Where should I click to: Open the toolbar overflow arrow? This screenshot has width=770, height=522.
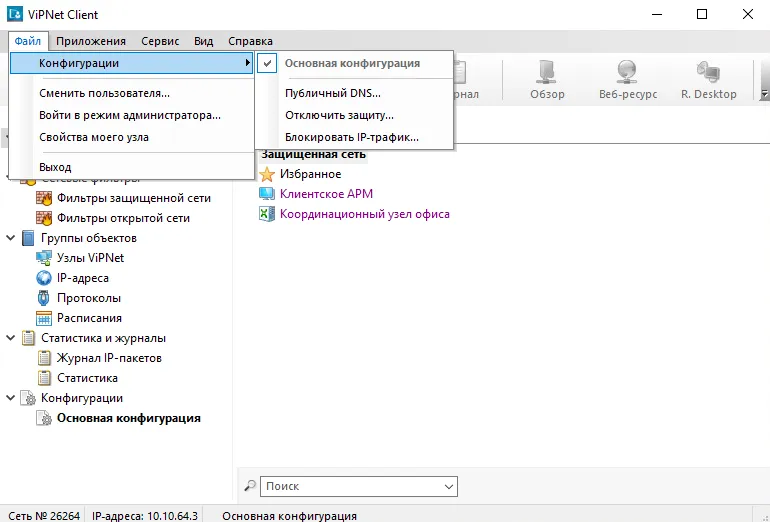(x=765, y=93)
